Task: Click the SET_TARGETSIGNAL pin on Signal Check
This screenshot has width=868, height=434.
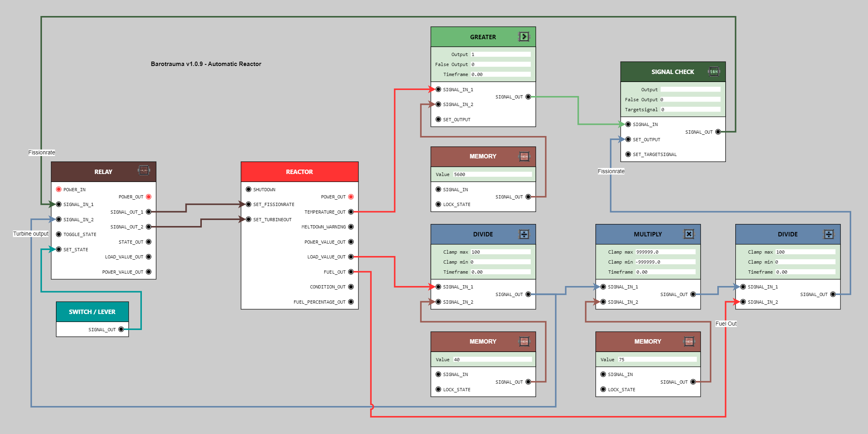Action: coord(628,154)
